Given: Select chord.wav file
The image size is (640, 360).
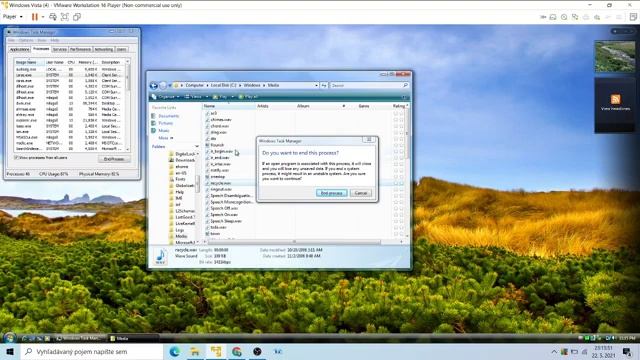Looking at the screenshot, I should pos(217,126).
